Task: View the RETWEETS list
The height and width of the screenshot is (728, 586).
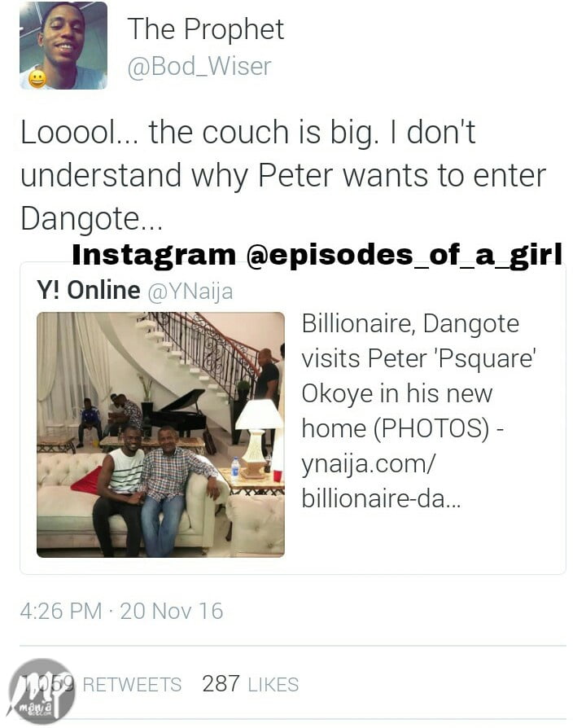Action: coord(132,685)
